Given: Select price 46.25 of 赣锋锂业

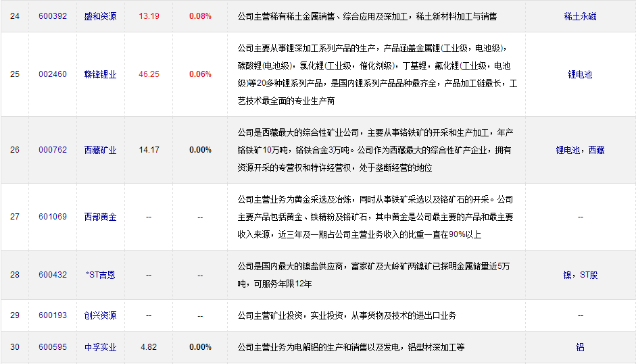Looking at the screenshot, I should click(149, 74).
